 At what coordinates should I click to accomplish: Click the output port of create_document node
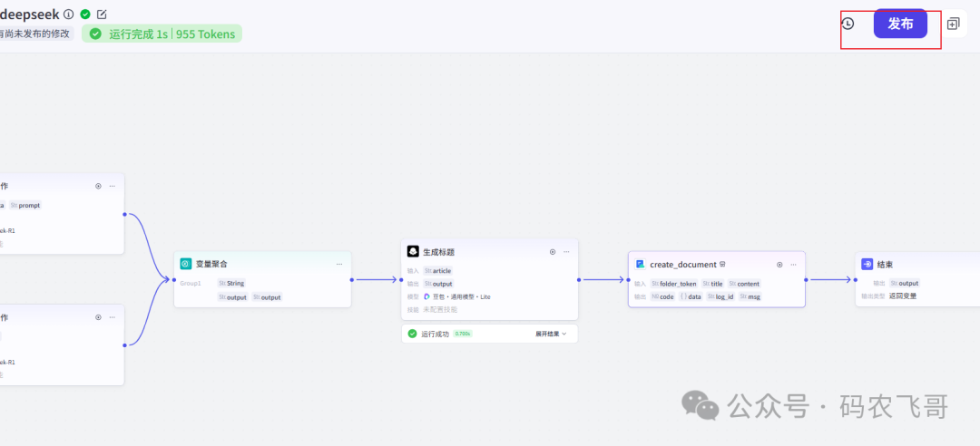coord(806,280)
